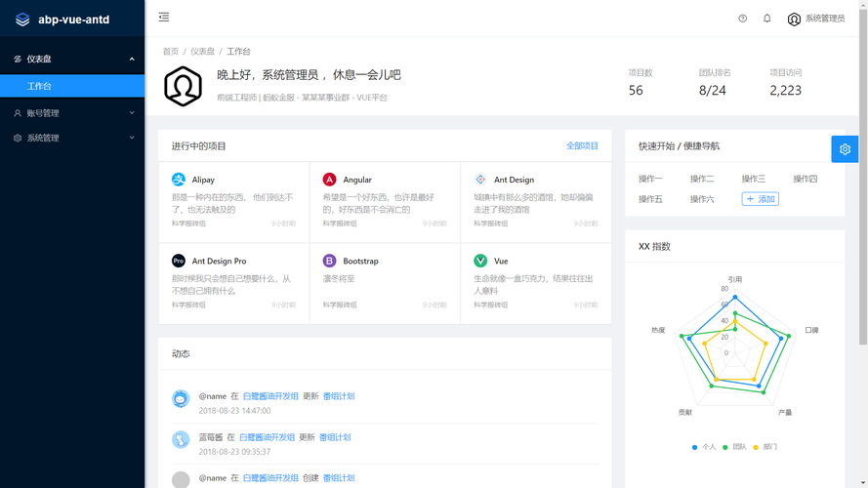
Task: Click the 引用 axis label on radar chart
Action: click(734, 279)
